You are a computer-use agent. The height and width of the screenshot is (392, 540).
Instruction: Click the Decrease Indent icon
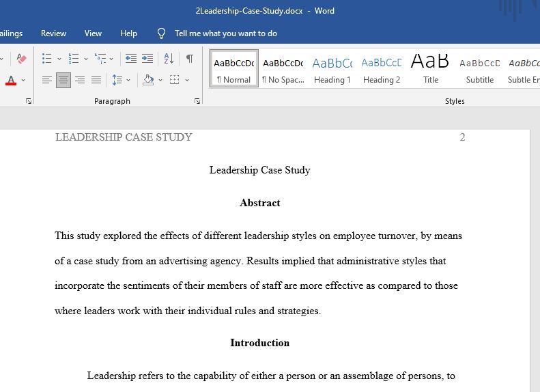click(x=131, y=59)
